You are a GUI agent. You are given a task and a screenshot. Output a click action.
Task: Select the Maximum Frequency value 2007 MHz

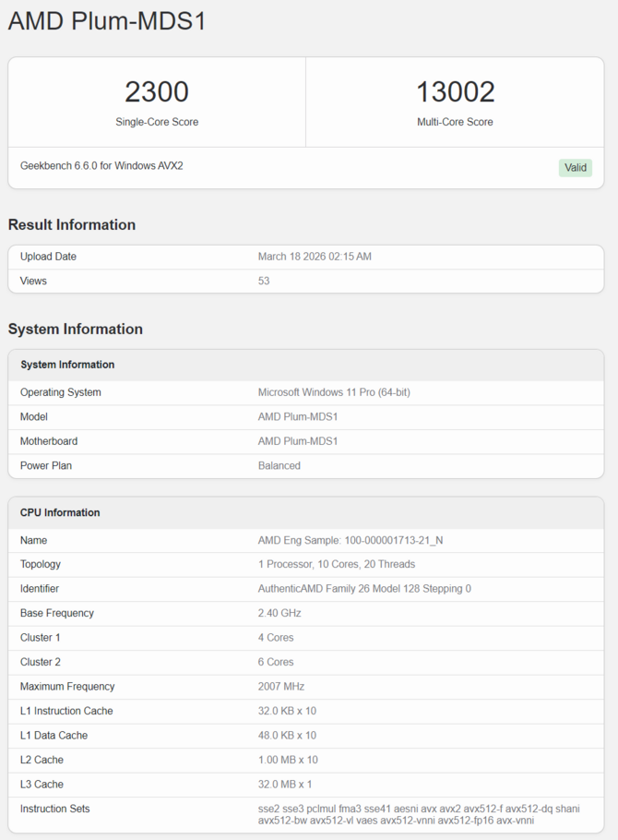pos(281,686)
